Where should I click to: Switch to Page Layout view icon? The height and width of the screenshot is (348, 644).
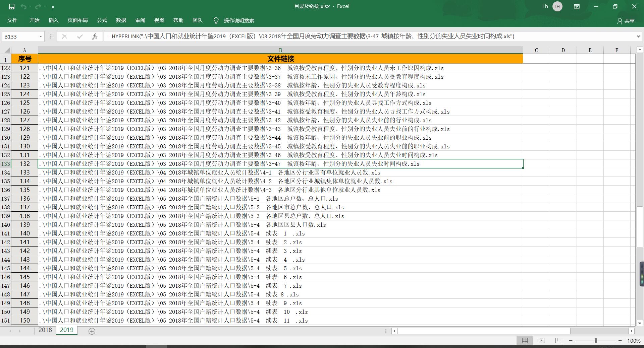(x=541, y=341)
